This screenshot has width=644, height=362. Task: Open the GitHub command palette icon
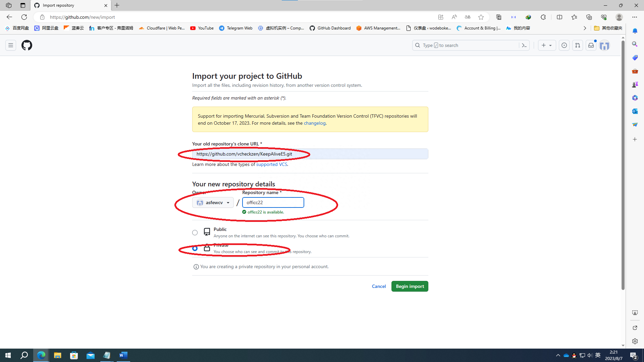[x=524, y=45]
